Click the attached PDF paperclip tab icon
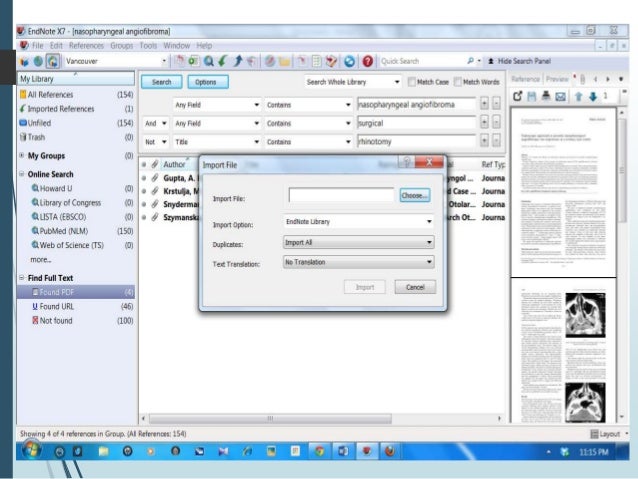This screenshot has width=638, height=479. pos(582,79)
